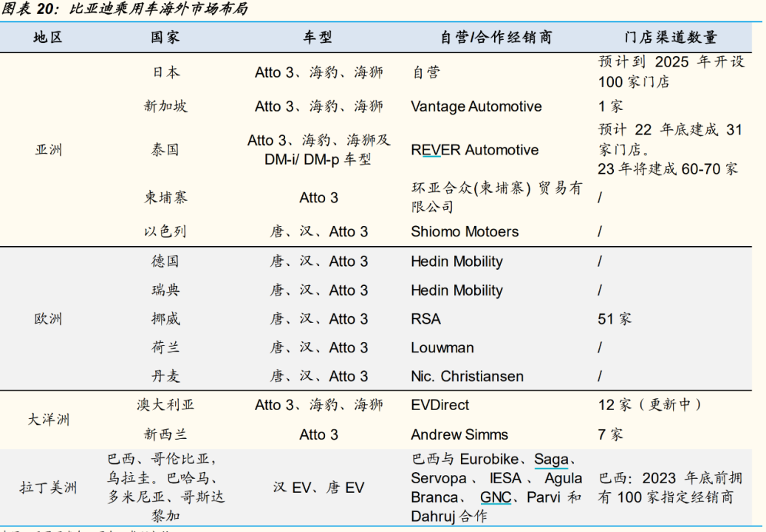Select the 门店渠道数量 header cell
This screenshot has width=766, height=532.
tap(670, 37)
